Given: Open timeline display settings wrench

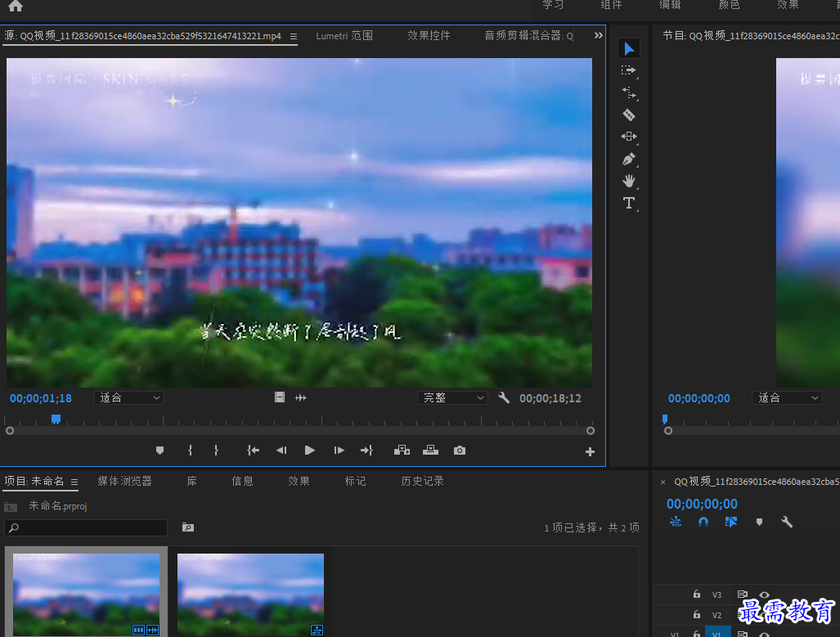Looking at the screenshot, I should pyautogui.click(x=787, y=522).
